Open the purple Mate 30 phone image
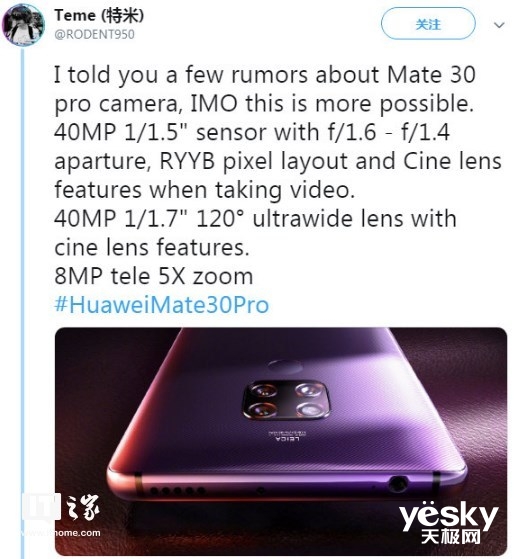The height and width of the screenshot is (559, 515). (x=281, y=441)
